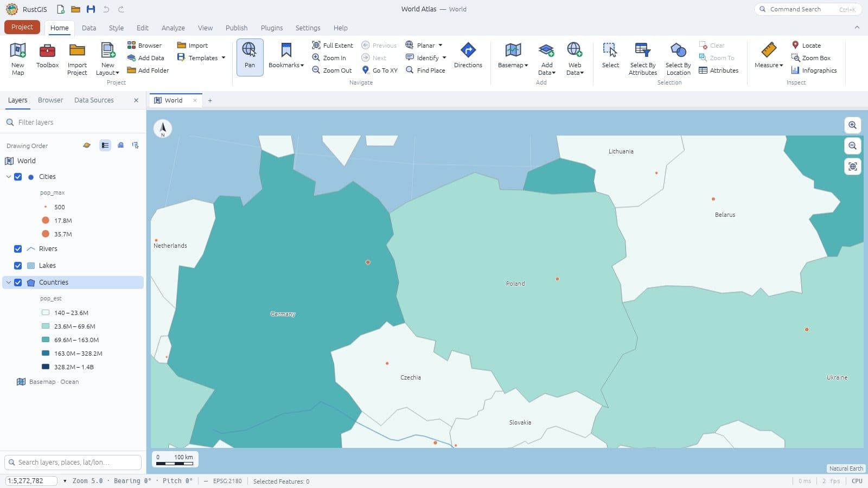This screenshot has height=488, width=868.
Task: Uncheck the Cities layer checkbox
Action: (x=18, y=177)
